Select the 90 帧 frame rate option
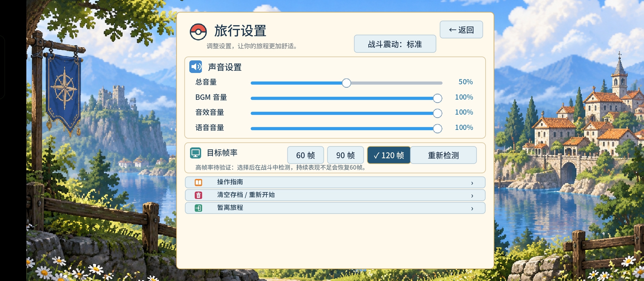 [x=345, y=155]
